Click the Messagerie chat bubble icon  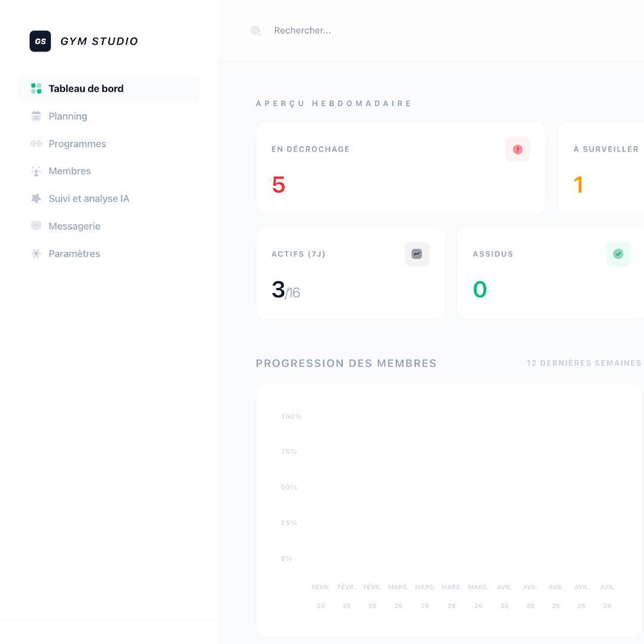37,225
